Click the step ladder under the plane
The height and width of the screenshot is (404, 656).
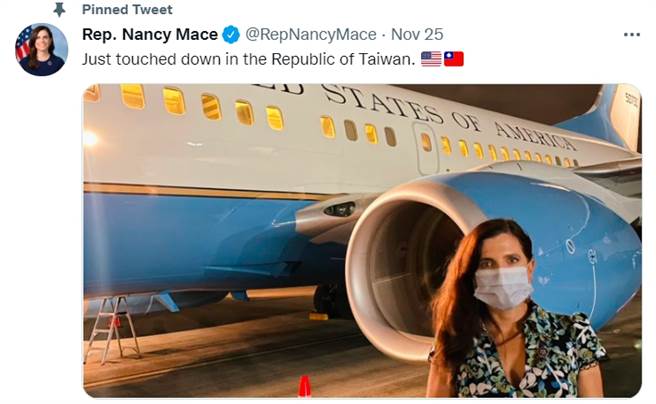[x=112, y=328]
